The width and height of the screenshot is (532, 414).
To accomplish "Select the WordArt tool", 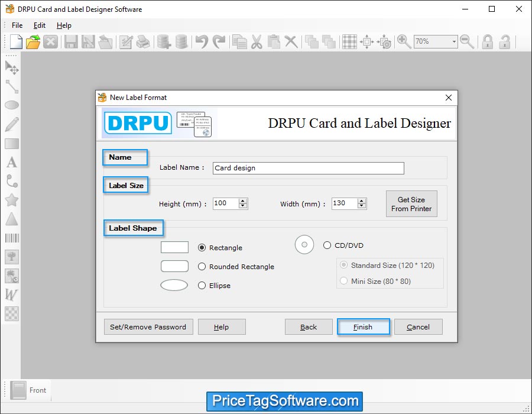I will 11,295.
